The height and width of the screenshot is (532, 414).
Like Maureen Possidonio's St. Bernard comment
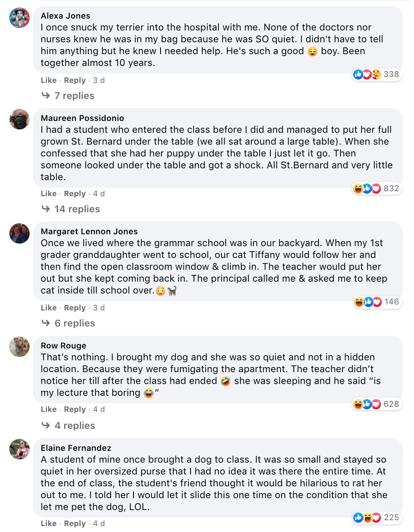point(49,194)
